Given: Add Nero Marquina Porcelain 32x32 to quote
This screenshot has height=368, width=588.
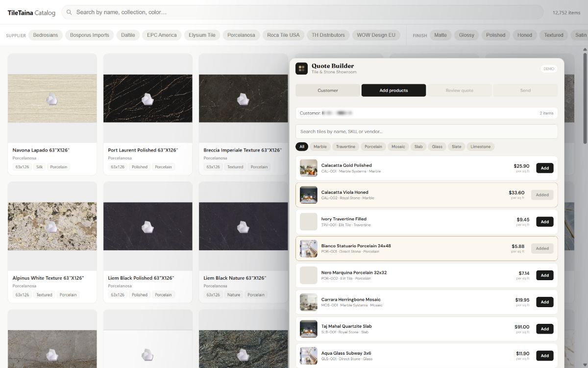Looking at the screenshot, I should tap(545, 275).
